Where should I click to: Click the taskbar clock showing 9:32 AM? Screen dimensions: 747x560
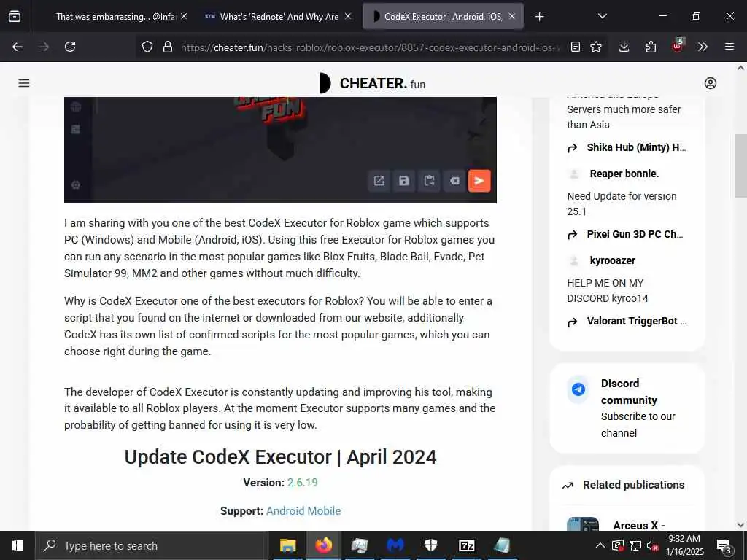point(684,545)
